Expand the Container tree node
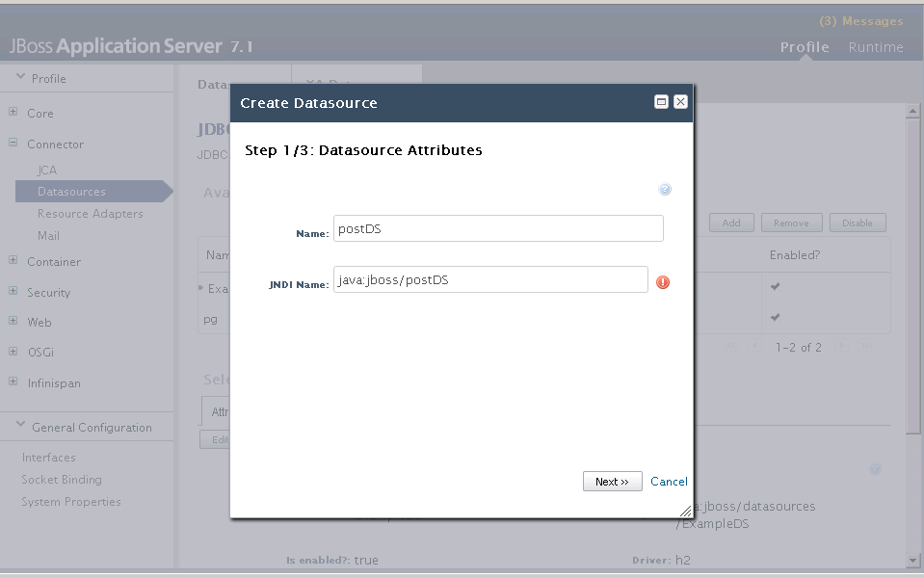Viewport: 924px width, 578px height. 13,261
